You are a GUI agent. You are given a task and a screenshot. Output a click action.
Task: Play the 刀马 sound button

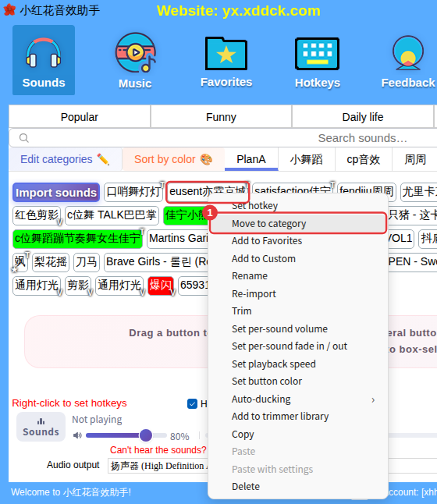87,262
